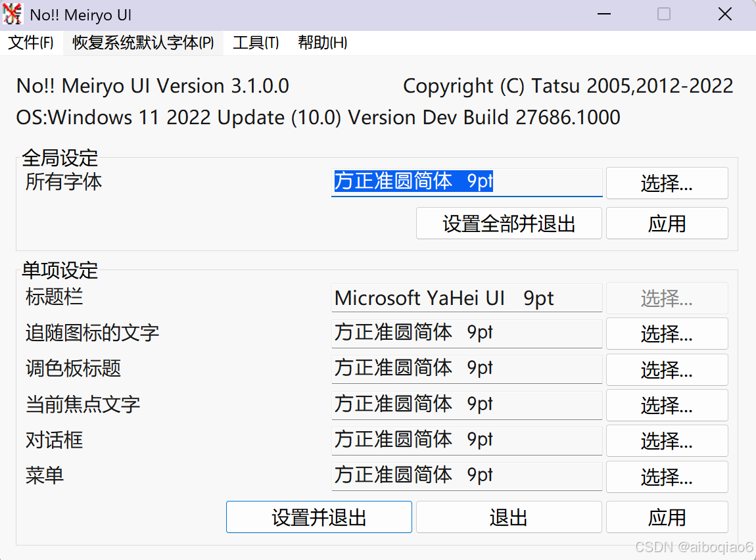756x560 pixels.
Task: Click the 'OS:Windows 11 2022 Update' line
Action: tap(318, 118)
